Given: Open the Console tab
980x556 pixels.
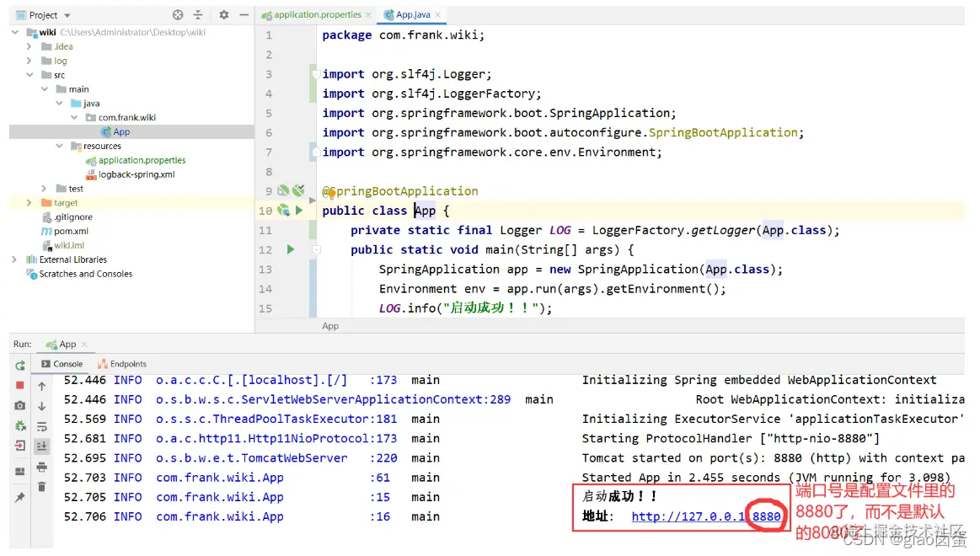Looking at the screenshot, I should [x=62, y=364].
